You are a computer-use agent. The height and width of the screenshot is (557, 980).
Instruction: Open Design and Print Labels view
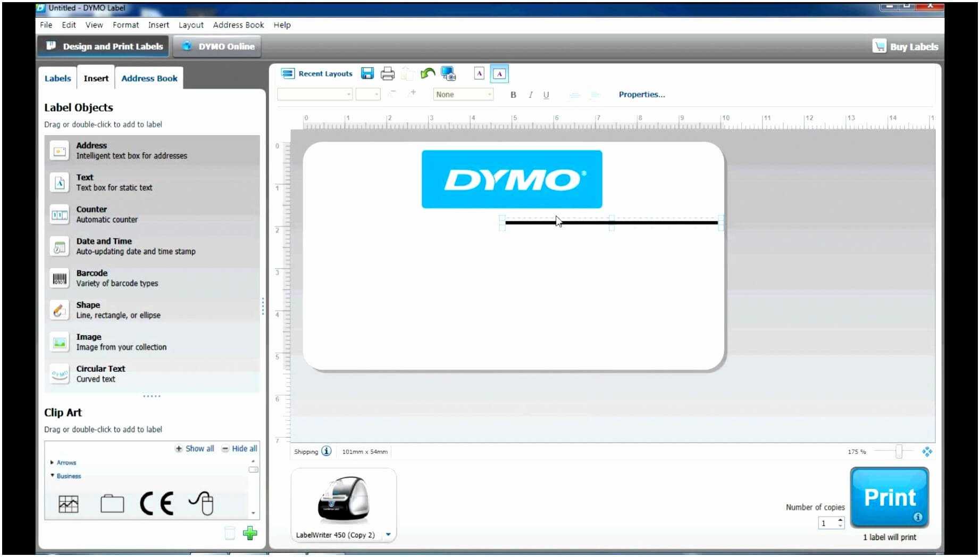tap(104, 46)
